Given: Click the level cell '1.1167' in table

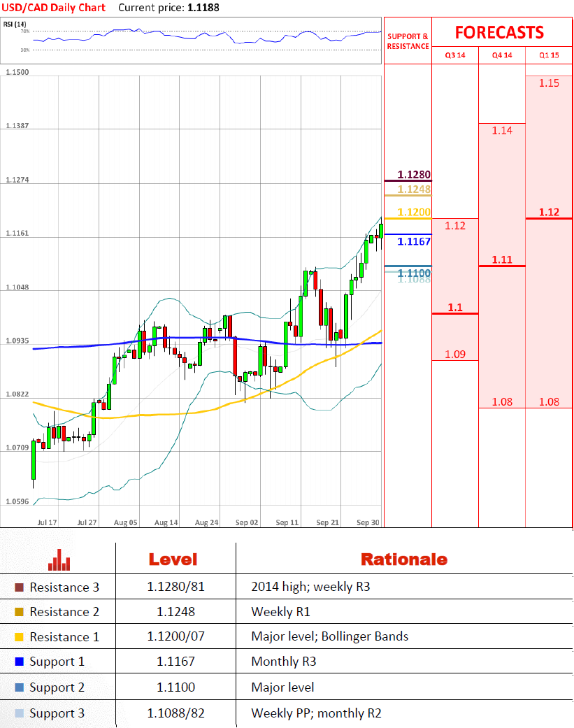Looking at the screenshot, I should (x=176, y=662).
